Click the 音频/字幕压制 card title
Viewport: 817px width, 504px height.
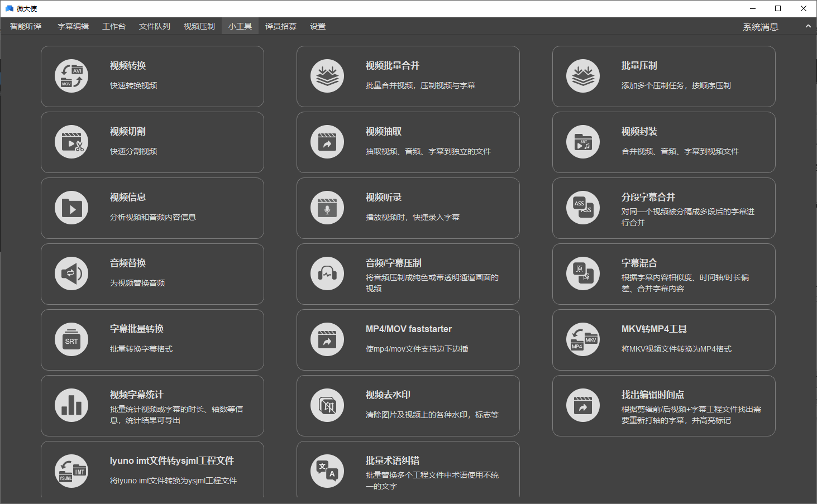[394, 263]
